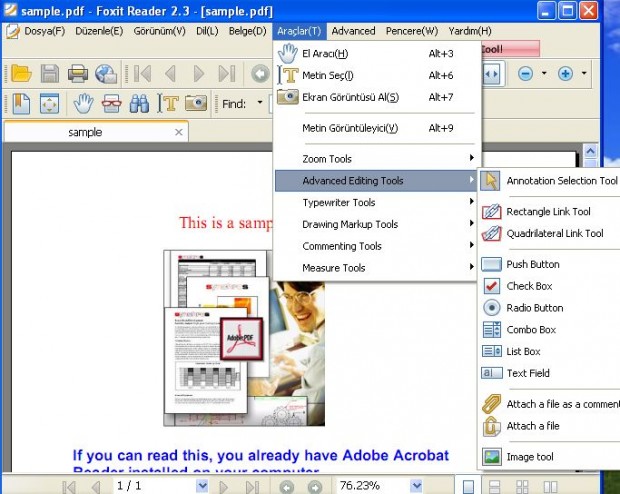Click the Zoom out minus icon
620x494 pixels.
[x=525, y=74]
